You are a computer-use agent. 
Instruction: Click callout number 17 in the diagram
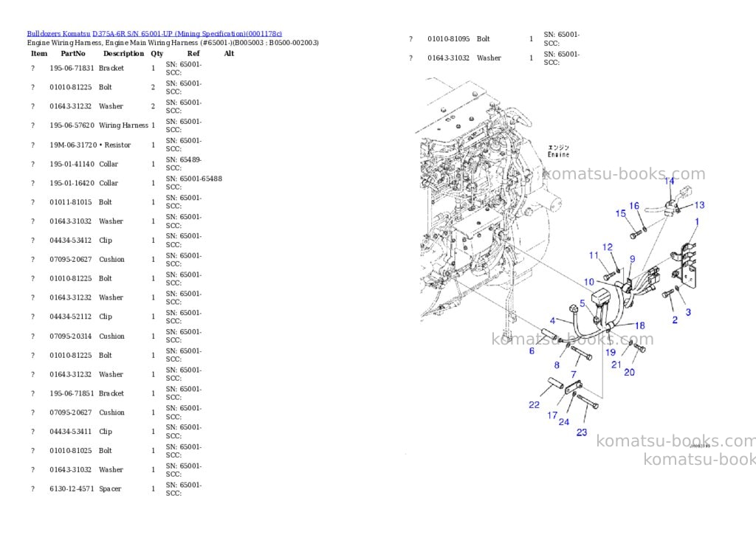552,415
